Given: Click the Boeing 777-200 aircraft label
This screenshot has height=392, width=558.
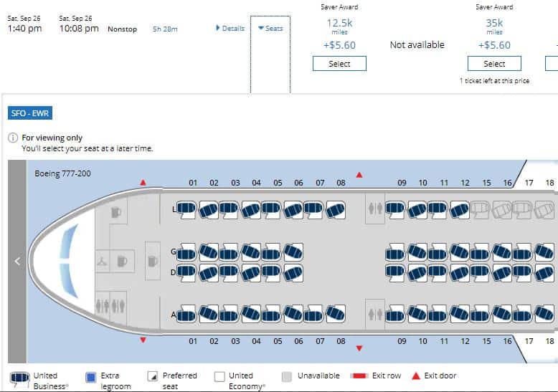Looking at the screenshot, I should click(x=62, y=173).
